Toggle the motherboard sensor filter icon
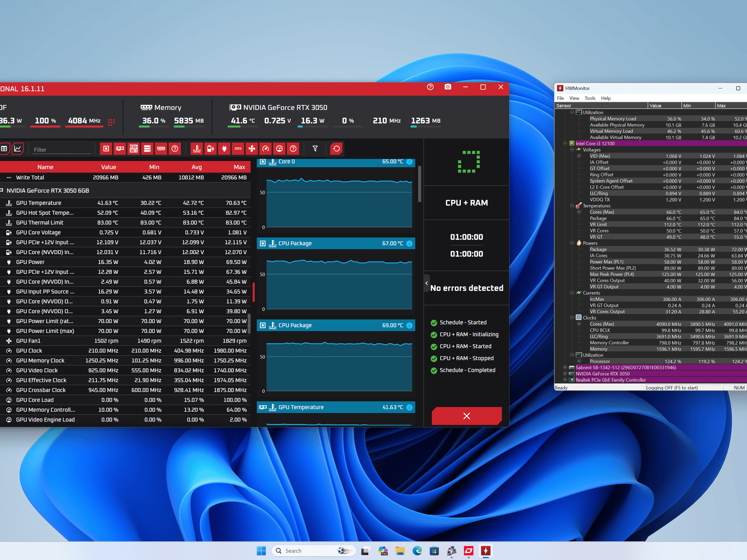Image resolution: width=747 pixels, height=560 pixels. [133, 149]
